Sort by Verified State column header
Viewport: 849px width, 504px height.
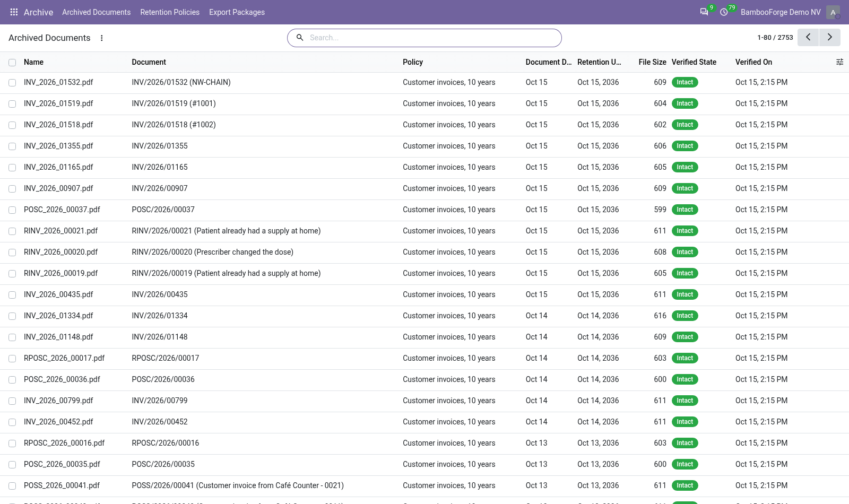(x=694, y=62)
